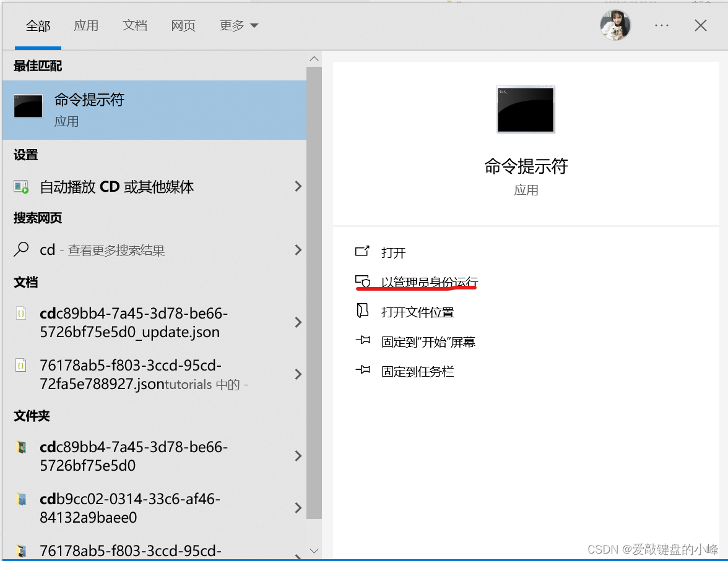Click the user profile avatar picture
This screenshot has height=561, width=728.
pos(615,25)
